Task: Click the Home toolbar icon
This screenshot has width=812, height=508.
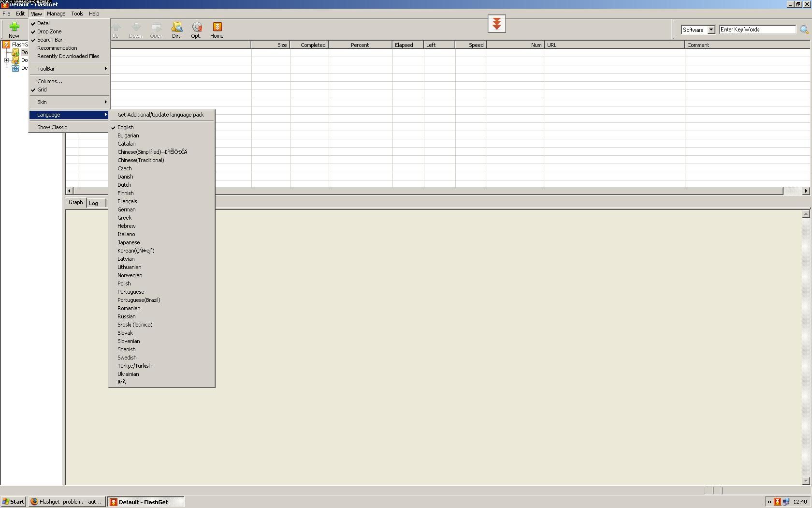Action: click(217, 27)
